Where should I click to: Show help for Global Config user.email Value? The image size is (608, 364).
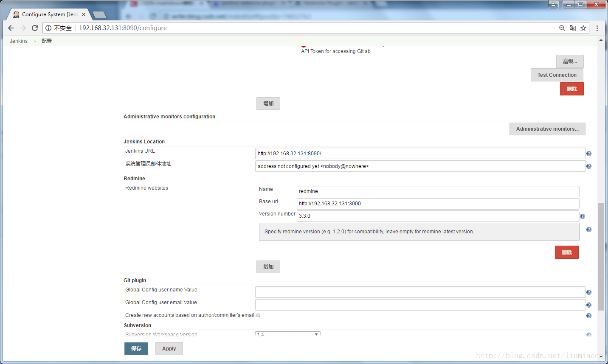589,305
